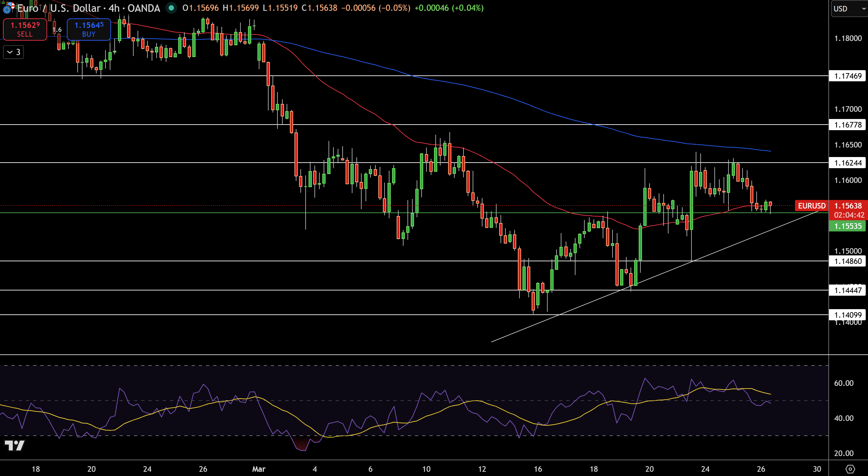868x476 pixels.
Task: Click the 10 date on time axis
Action: pyautogui.click(x=426, y=469)
